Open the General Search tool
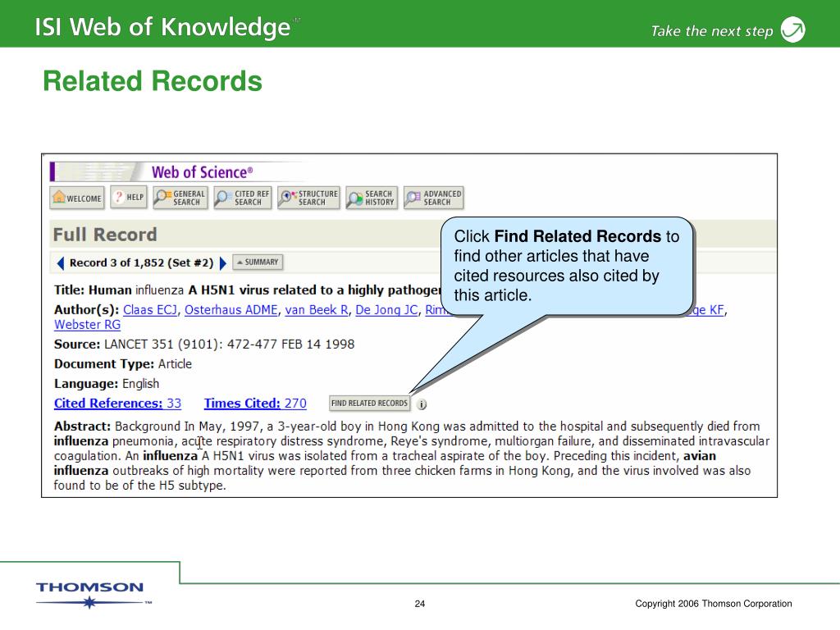This screenshot has height=630, width=840. [x=180, y=198]
